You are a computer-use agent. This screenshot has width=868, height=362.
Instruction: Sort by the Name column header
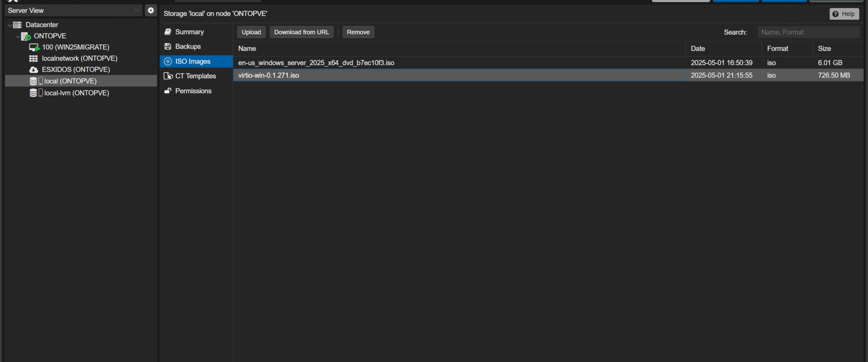pyautogui.click(x=459, y=48)
